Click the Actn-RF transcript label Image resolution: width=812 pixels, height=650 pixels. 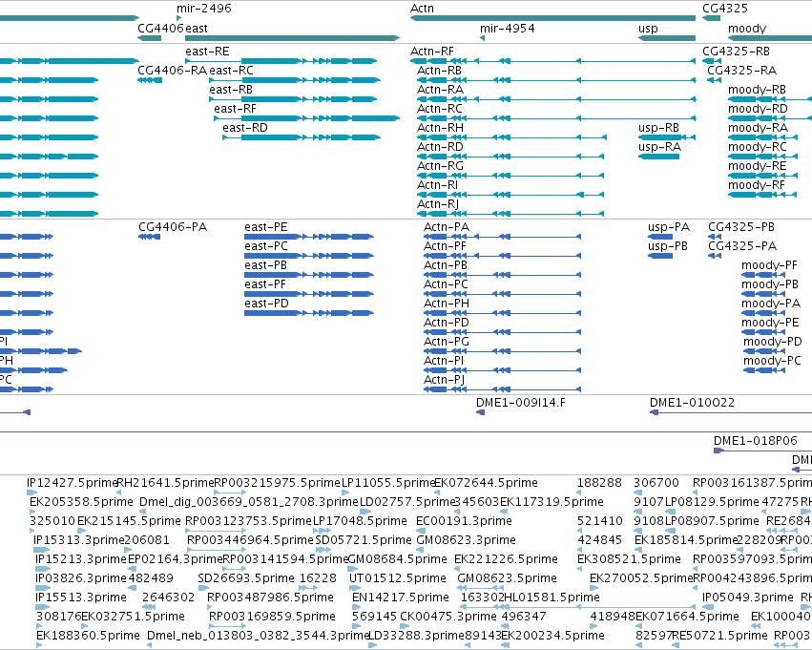pos(432,52)
